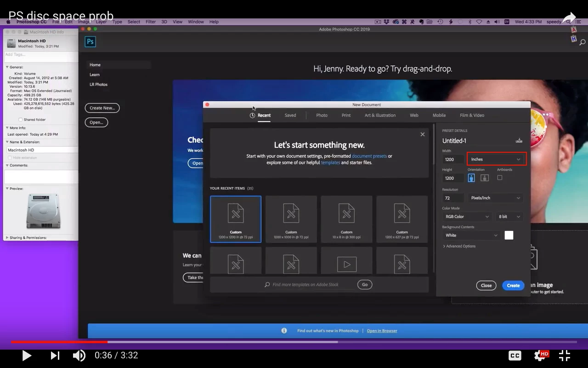Click the Width input field

(x=452, y=159)
